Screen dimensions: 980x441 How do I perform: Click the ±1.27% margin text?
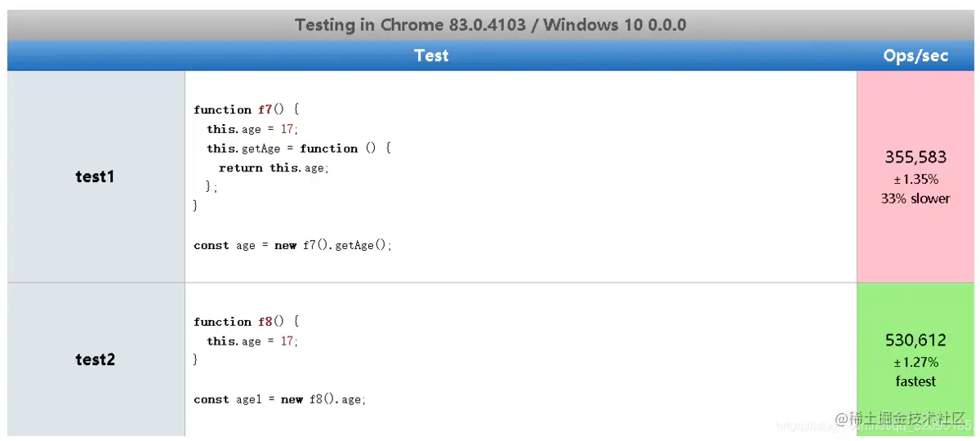pyautogui.click(x=915, y=362)
